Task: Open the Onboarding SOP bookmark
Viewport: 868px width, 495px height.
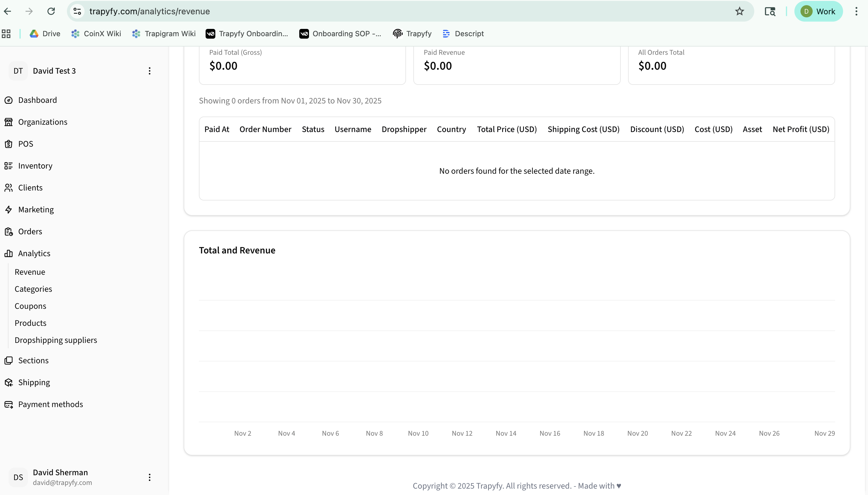Action: (x=340, y=34)
